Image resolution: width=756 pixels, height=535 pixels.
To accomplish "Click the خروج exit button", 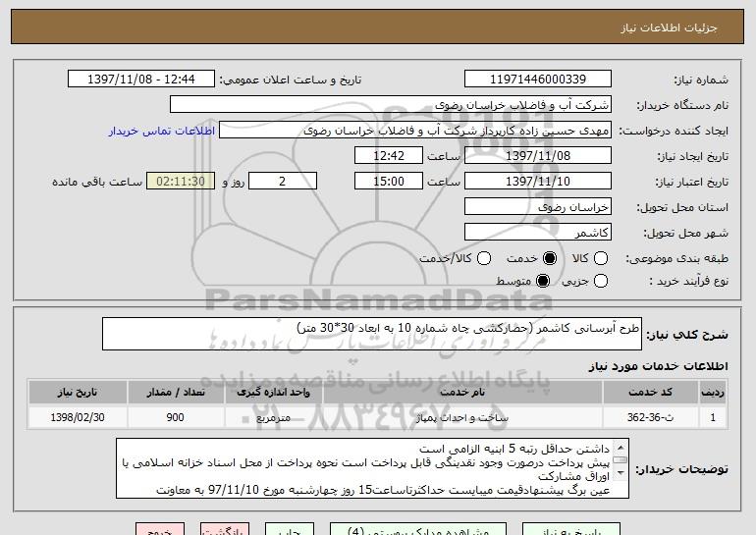I will click(x=160, y=529).
